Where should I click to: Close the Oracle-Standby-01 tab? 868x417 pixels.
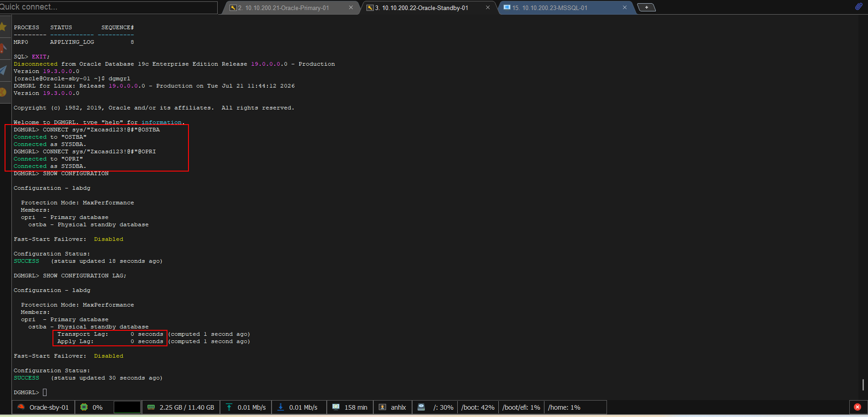pos(488,8)
